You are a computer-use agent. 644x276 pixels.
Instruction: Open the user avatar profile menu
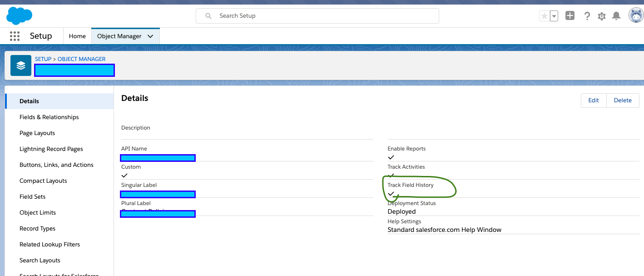[635, 15]
